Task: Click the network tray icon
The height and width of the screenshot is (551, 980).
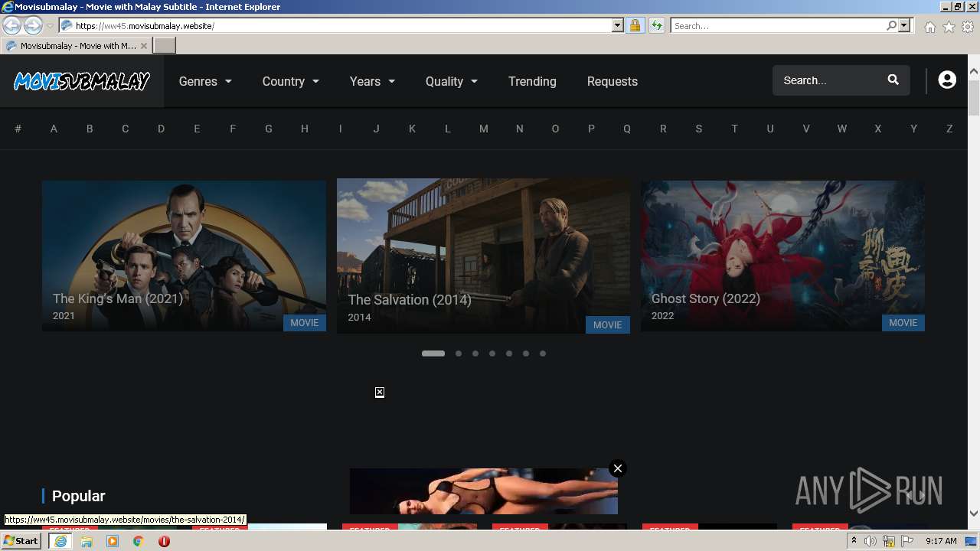Action: (x=889, y=541)
